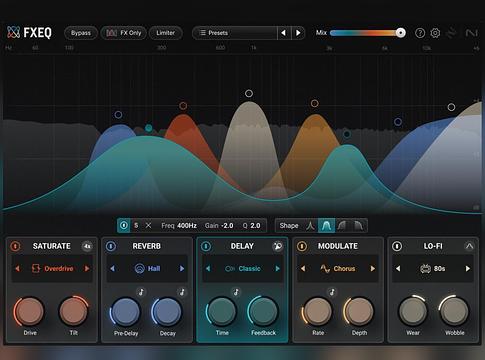Open the help question mark icon
The image size is (485, 360).
tap(420, 33)
